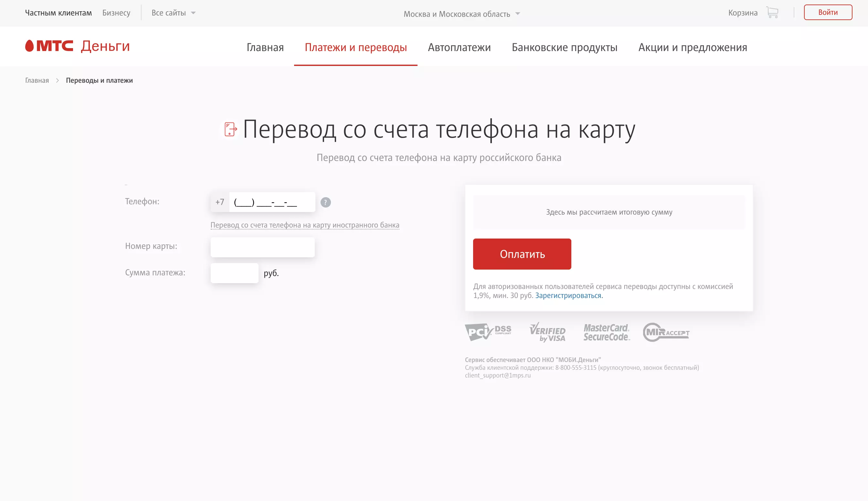The width and height of the screenshot is (868, 501).
Task: Open the Москва и Московская область region selector
Action: click(462, 14)
